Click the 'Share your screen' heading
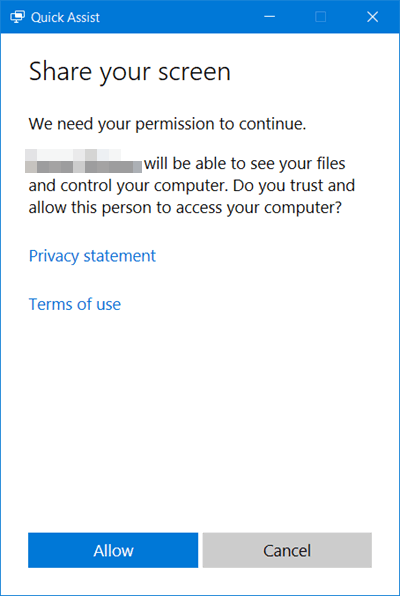The width and height of the screenshot is (400, 596). tap(130, 71)
